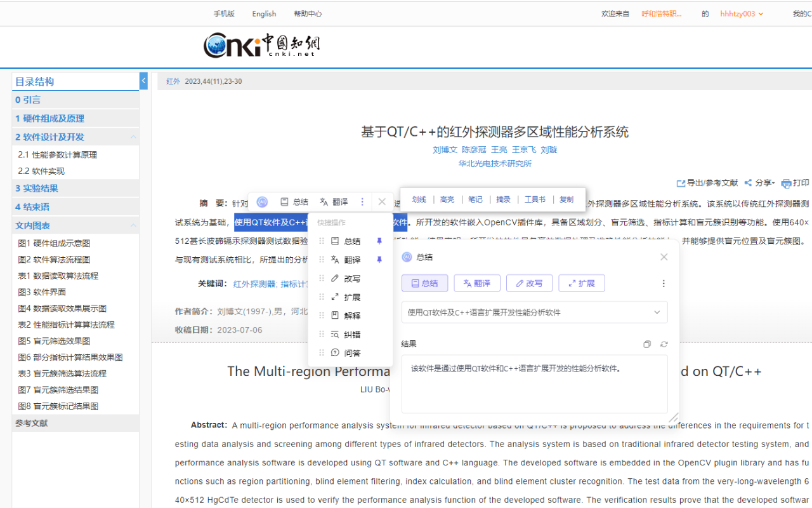Click 导出/参考文献 link

[x=707, y=183]
